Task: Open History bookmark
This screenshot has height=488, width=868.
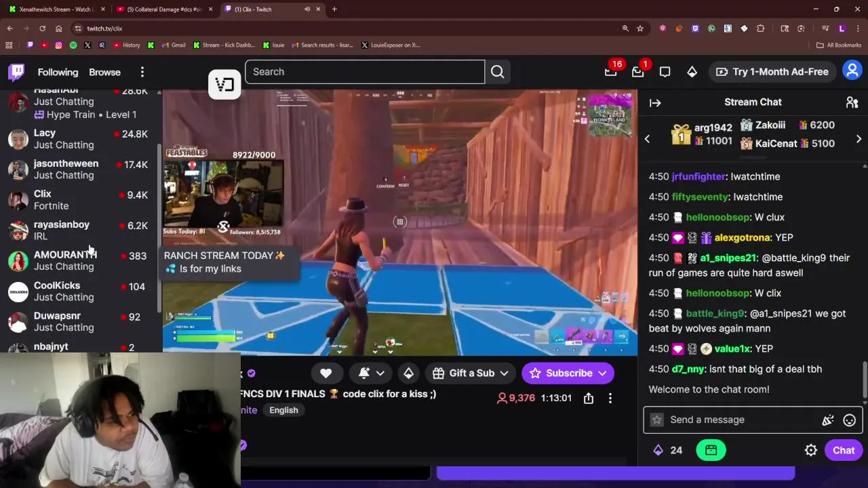Action: [x=127, y=45]
